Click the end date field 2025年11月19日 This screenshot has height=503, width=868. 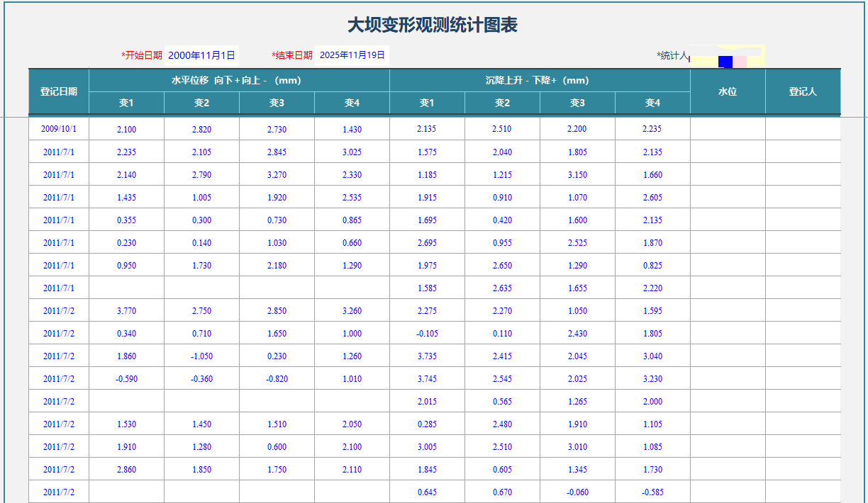point(352,55)
